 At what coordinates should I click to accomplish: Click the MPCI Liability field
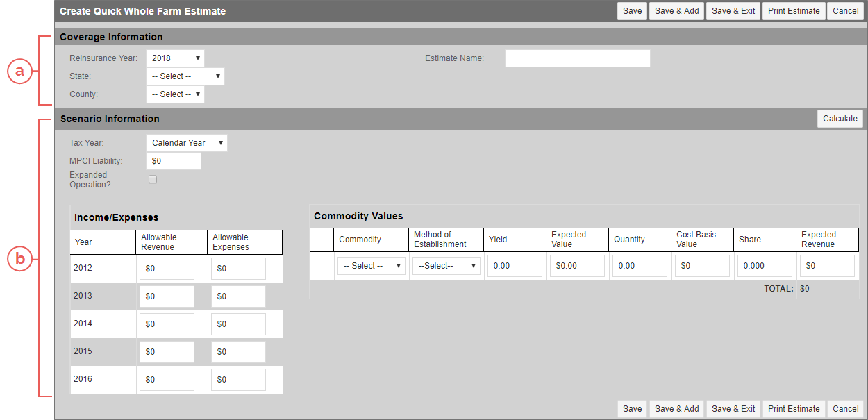tap(173, 160)
